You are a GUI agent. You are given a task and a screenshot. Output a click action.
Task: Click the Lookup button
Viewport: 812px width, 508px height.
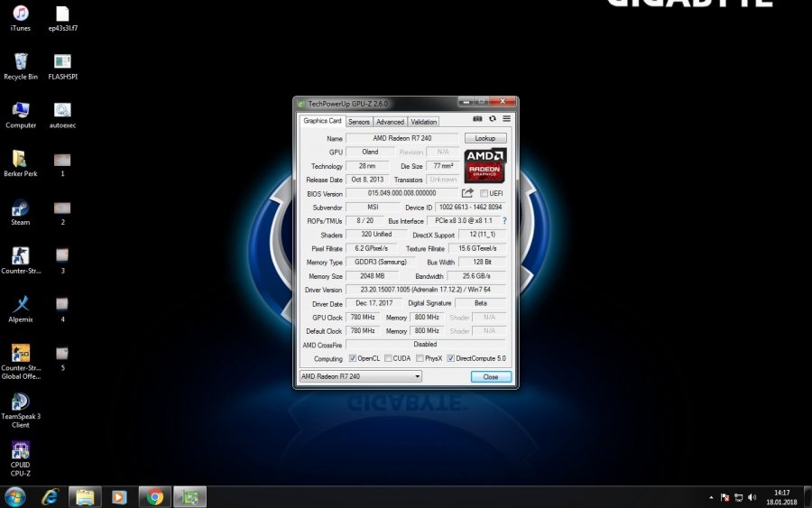click(x=485, y=138)
